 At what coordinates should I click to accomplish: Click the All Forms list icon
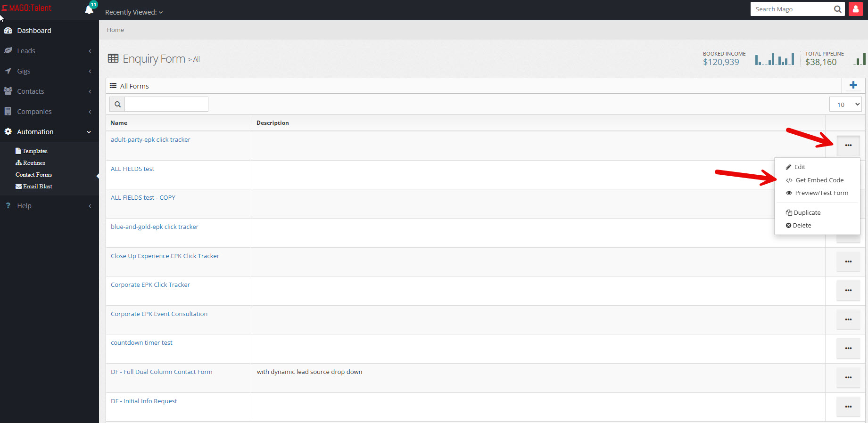[113, 86]
